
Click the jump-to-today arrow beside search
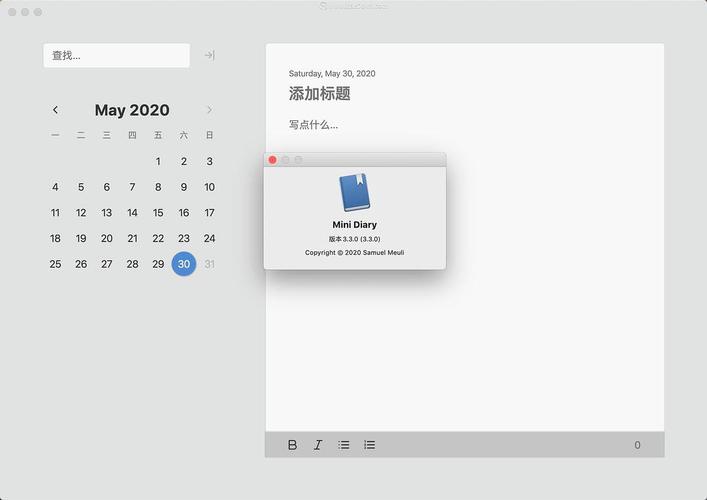(209, 56)
